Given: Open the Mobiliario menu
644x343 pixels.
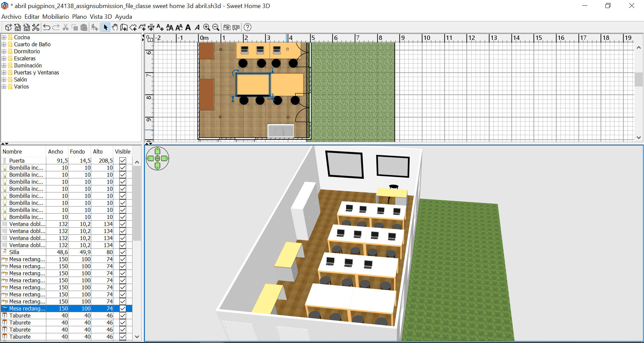Looking at the screenshot, I should (x=55, y=17).
